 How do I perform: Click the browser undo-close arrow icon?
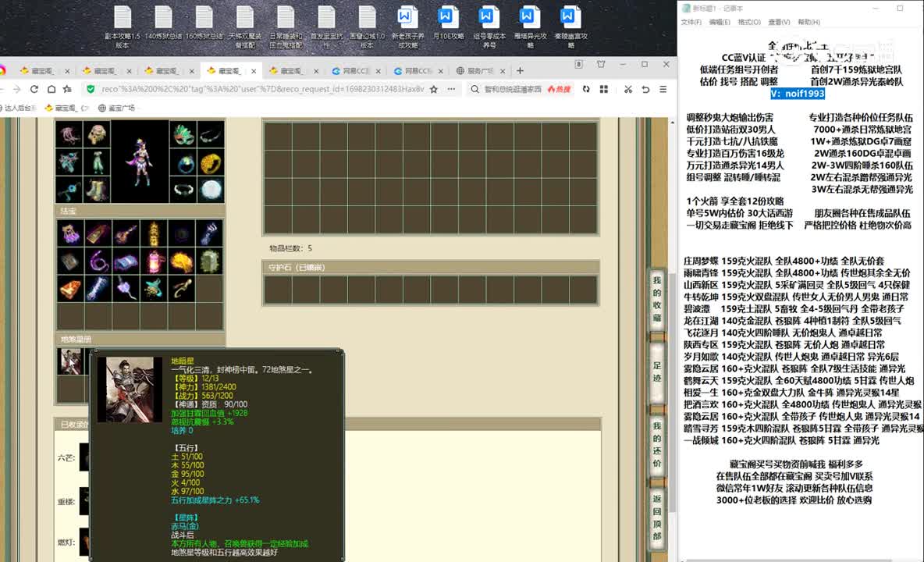pos(646,89)
